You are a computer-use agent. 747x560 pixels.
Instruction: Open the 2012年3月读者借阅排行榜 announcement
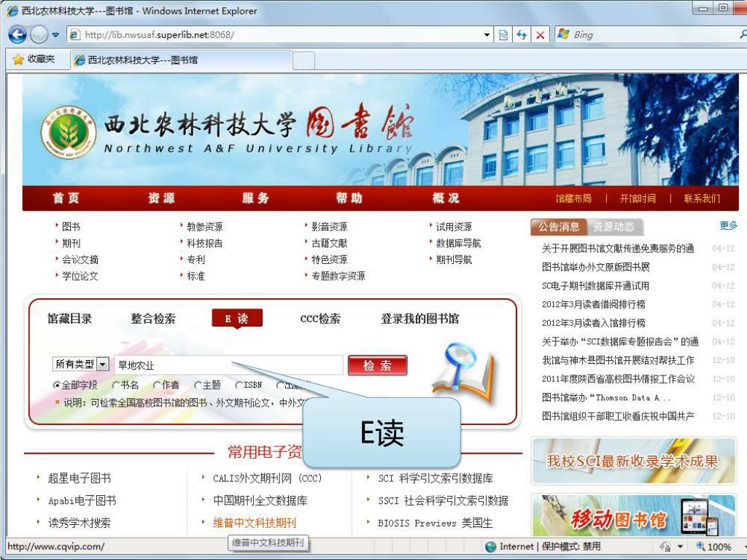click(593, 304)
